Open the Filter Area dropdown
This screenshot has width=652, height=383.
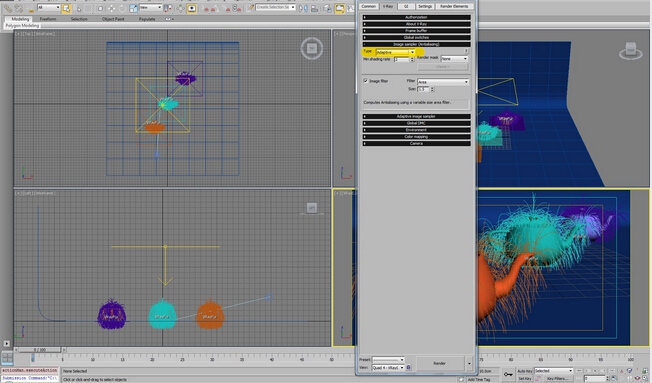443,82
